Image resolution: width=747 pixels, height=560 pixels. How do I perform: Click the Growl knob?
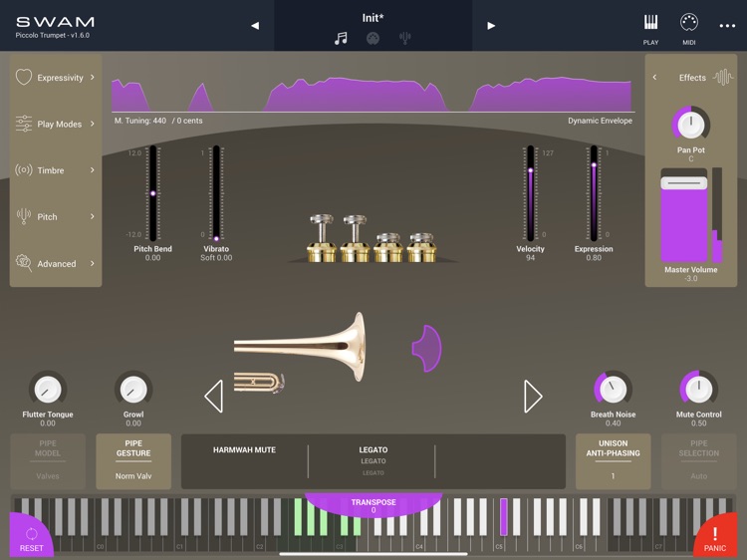133,390
